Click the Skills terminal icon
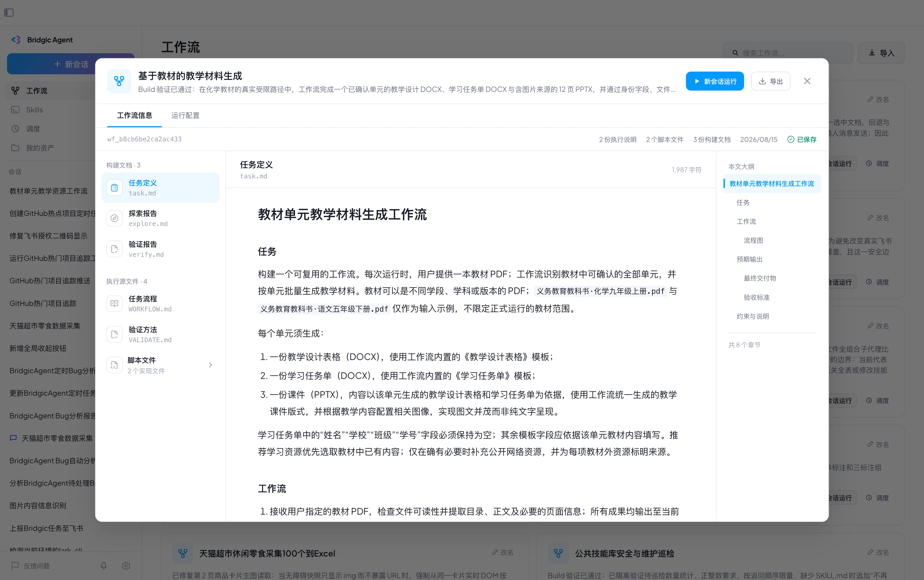 [15, 110]
